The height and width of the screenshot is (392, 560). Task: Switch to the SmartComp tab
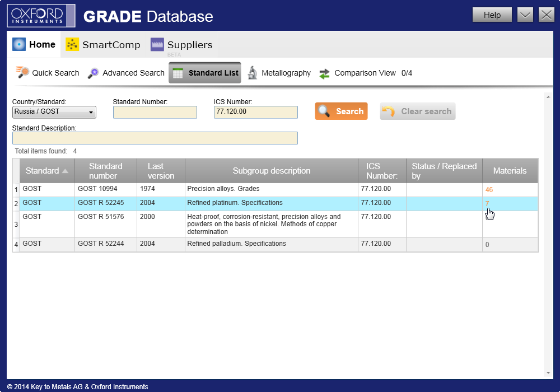click(103, 45)
